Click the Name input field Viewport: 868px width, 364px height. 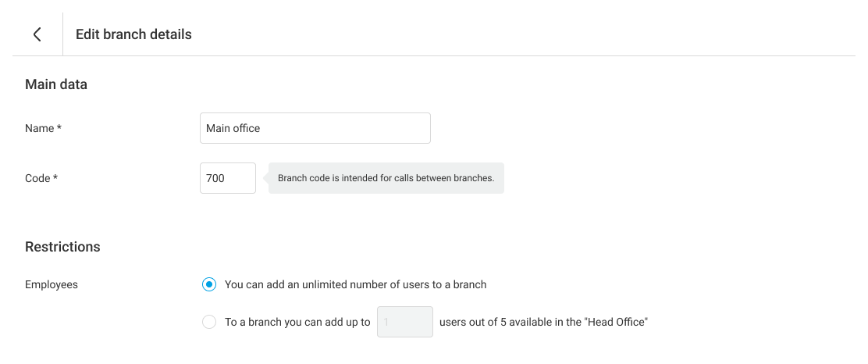coord(315,128)
